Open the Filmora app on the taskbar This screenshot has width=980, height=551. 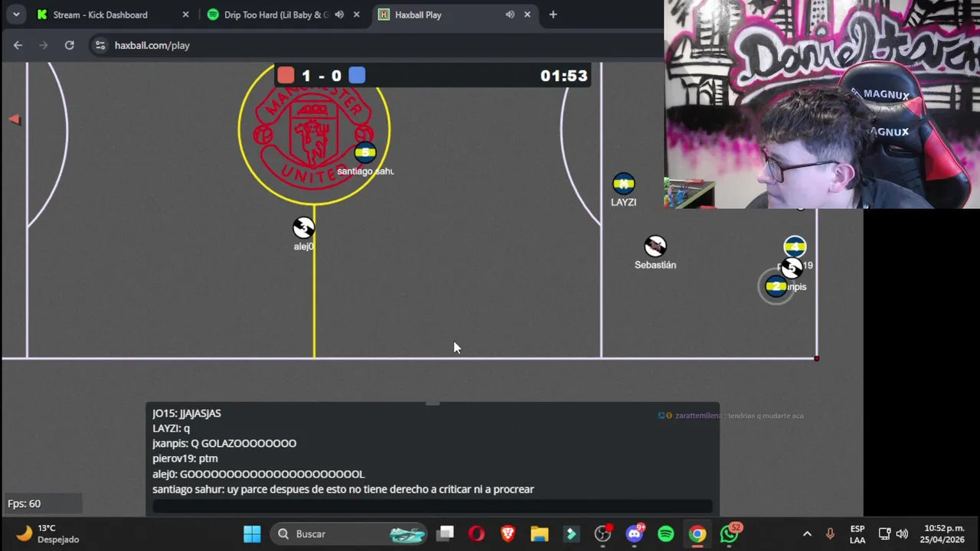click(x=571, y=533)
